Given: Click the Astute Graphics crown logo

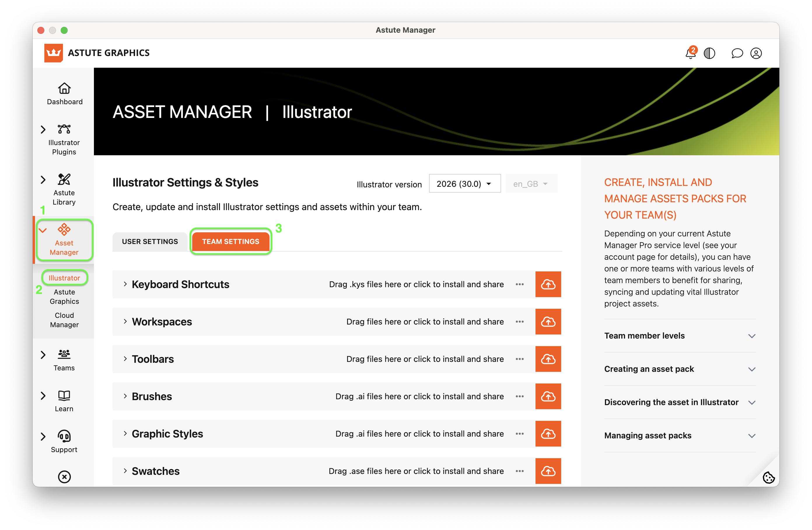Looking at the screenshot, I should (54, 53).
